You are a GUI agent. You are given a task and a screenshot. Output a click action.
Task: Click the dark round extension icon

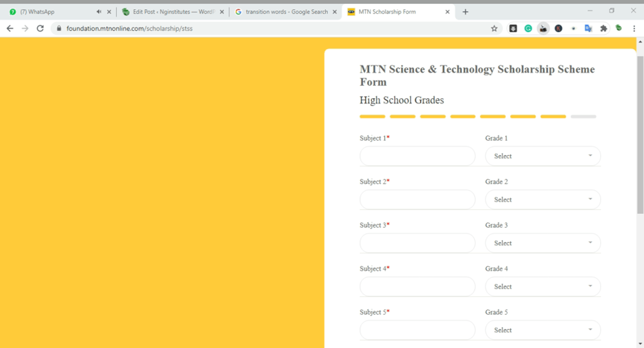tap(558, 28)
